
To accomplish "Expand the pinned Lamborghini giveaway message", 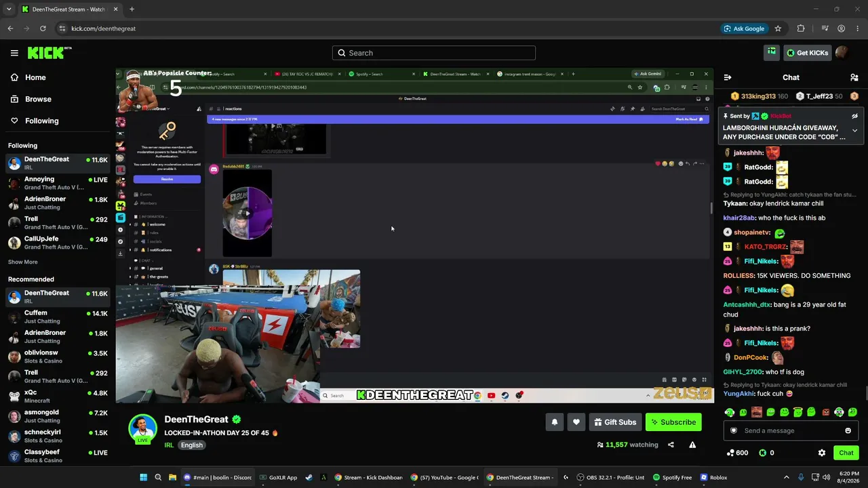I will [x=854, y=130].
